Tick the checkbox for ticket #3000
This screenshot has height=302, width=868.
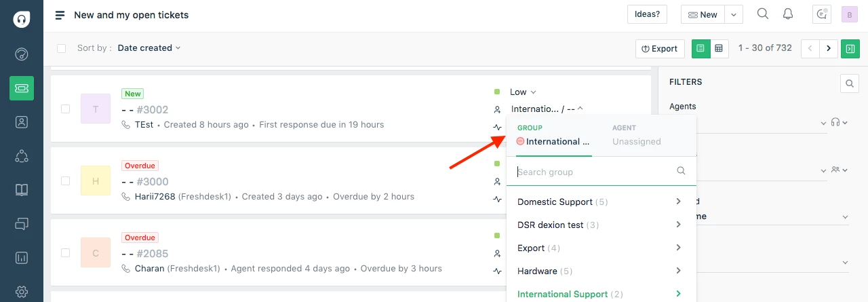(65, 181)
